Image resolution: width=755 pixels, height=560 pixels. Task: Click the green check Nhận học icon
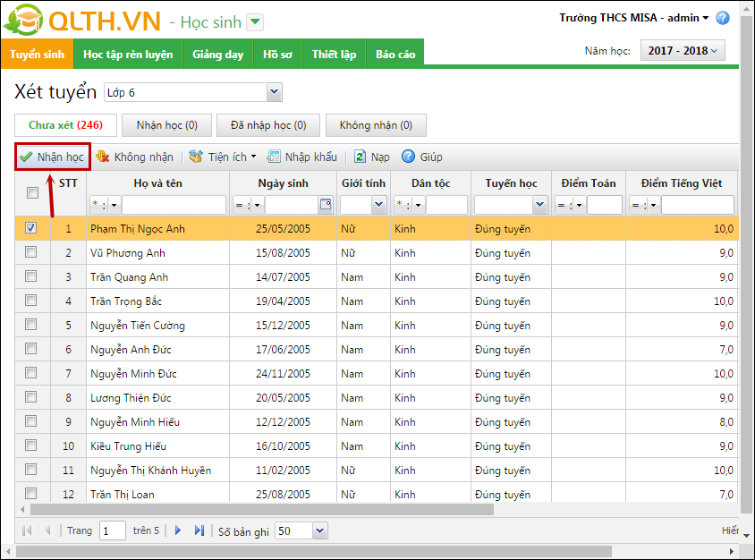(x=26, y=157)
